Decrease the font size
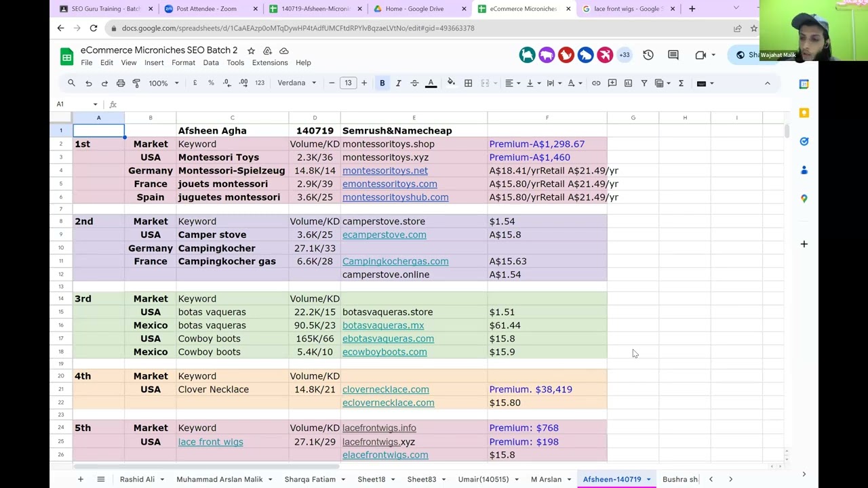Image resolution: width=868 pixels, height=488 pixels. coord(332,83)
